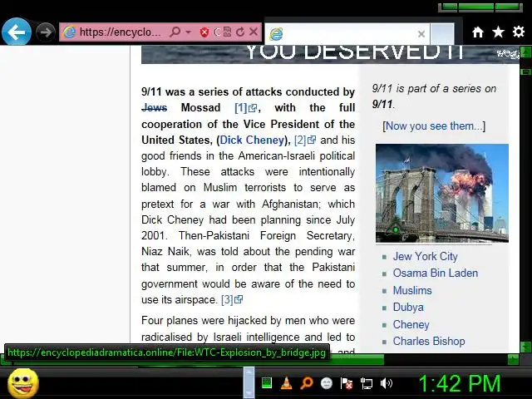Open the address bar autocomplete dropdown arrow

[189, 32]
